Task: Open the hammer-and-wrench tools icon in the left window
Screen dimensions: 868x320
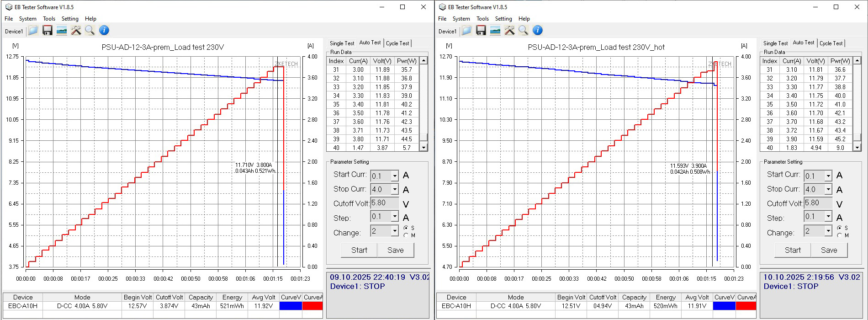Action: click(x=76, y=31)
